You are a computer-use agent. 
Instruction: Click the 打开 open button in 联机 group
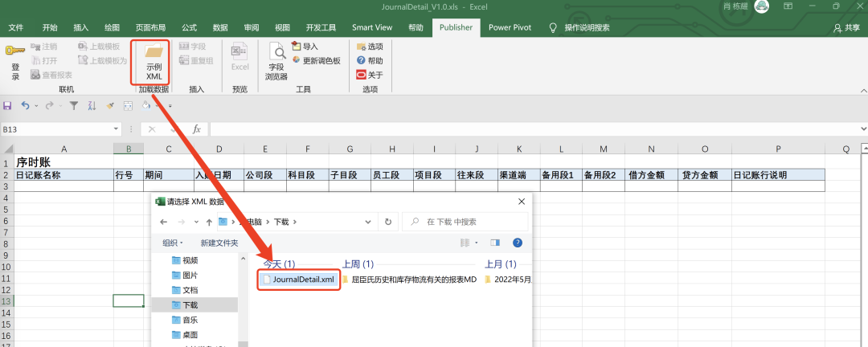(x=43, y=60)
